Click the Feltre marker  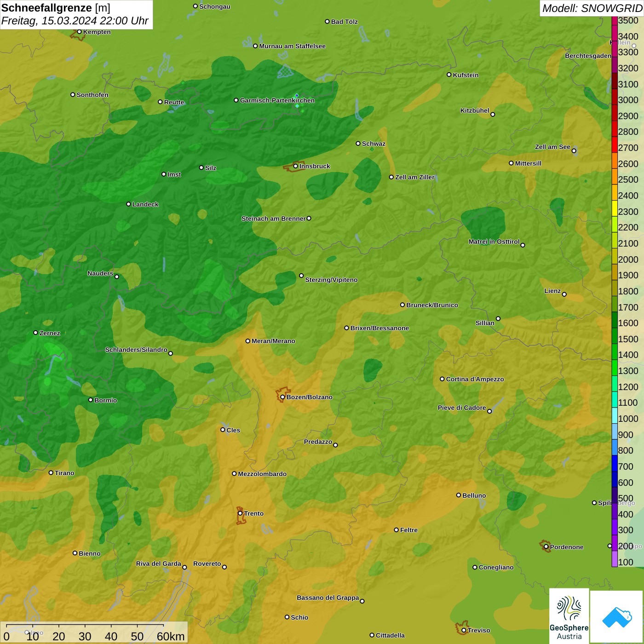(x=396, y=530)
